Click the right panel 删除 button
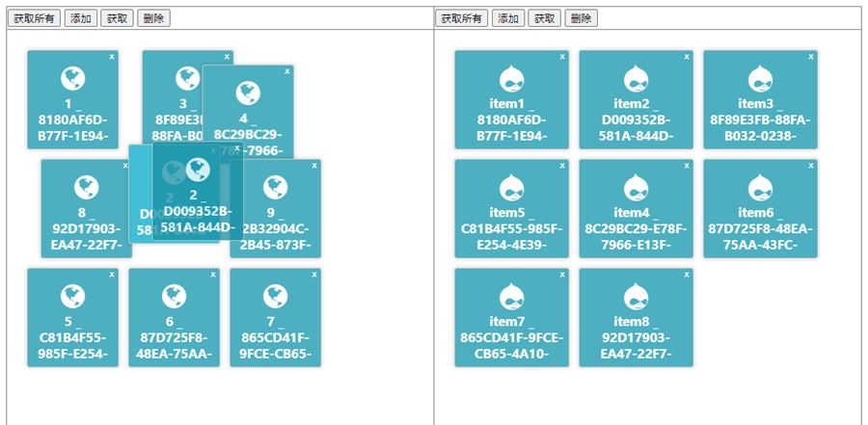This screenshot has height=425, width=868. pyautogui.click(x=582, y=18)
